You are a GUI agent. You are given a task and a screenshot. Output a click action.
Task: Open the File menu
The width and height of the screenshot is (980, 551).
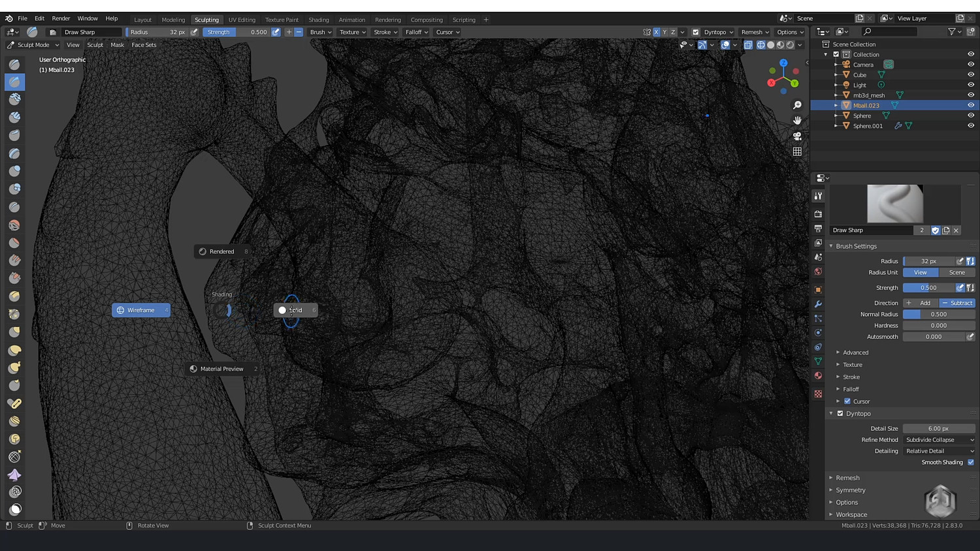[22, 18]
